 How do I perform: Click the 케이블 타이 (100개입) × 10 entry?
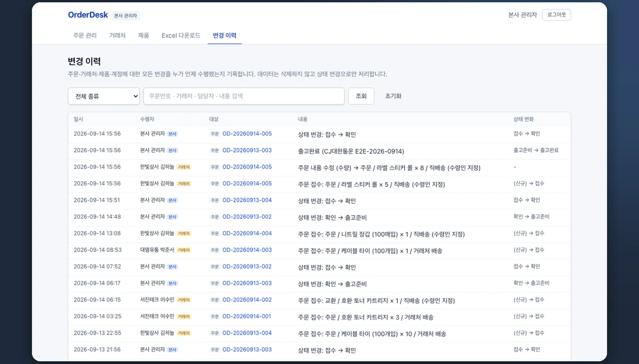[x=372, y=334]
